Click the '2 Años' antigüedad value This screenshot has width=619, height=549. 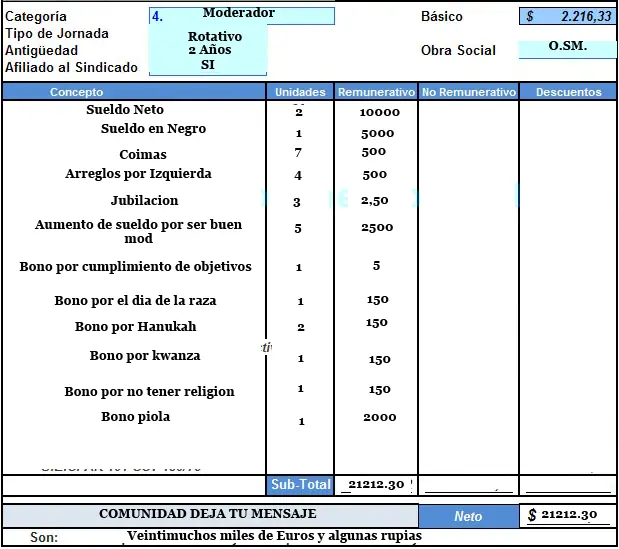coord(210,50)
